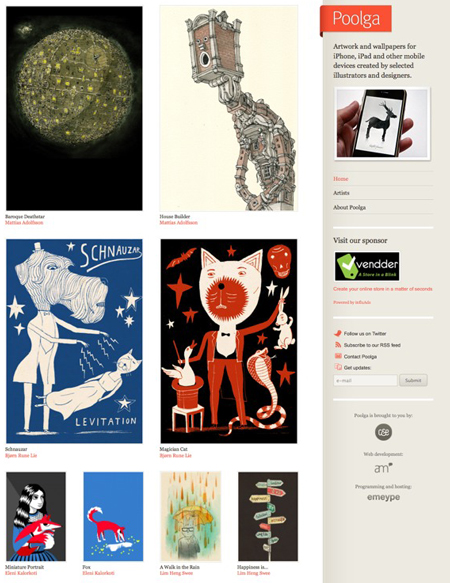Open Bjørn Rune Lie link under Magician Cat
This screenshot has width=450, height=583.
point(176,455)
